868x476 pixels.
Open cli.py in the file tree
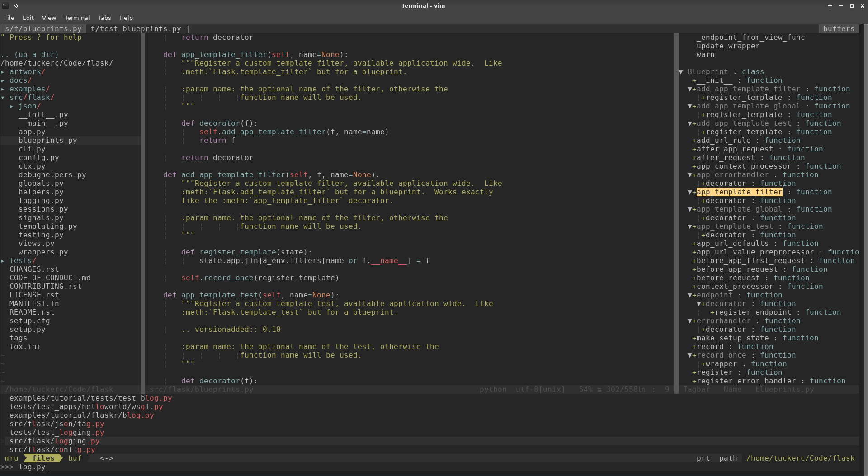point(32,149)
